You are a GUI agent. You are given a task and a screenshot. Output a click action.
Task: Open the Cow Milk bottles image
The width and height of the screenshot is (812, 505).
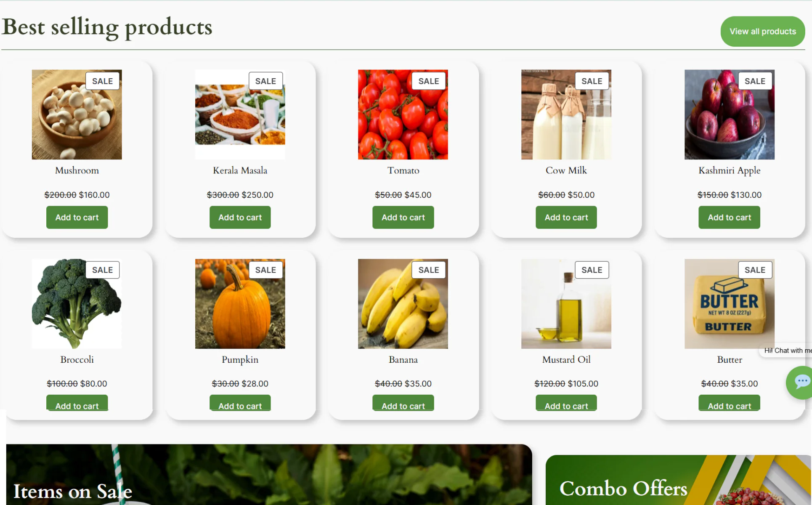(566, 114)
